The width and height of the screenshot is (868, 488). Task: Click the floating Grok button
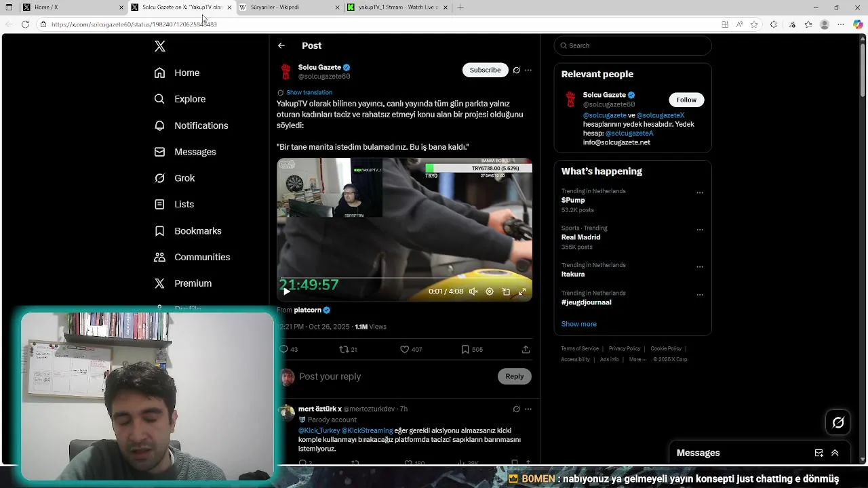point(838,423)
